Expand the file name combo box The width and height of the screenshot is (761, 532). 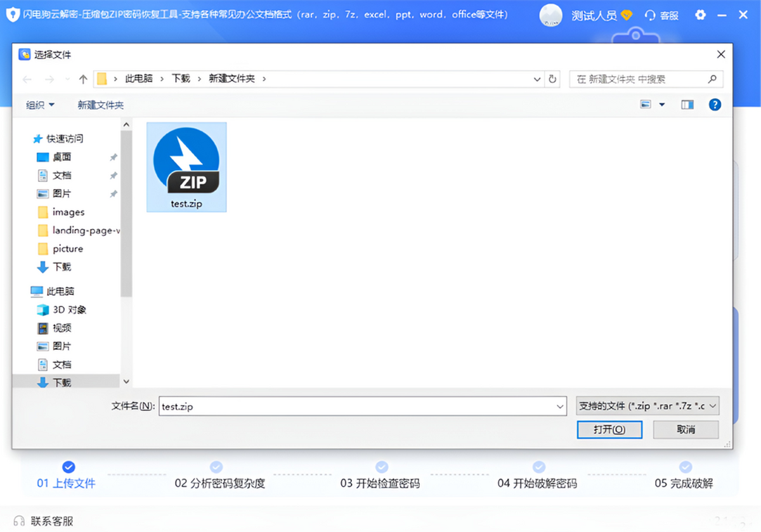pos(559,406)
